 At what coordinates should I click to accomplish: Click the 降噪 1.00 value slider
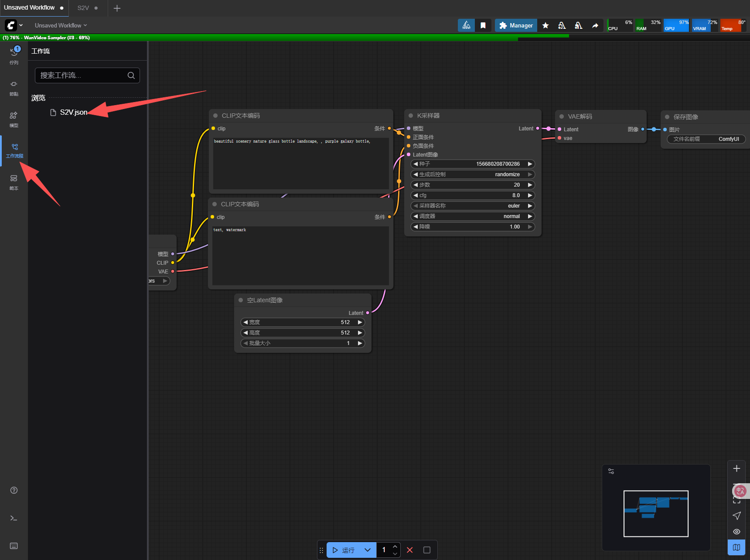473,227
